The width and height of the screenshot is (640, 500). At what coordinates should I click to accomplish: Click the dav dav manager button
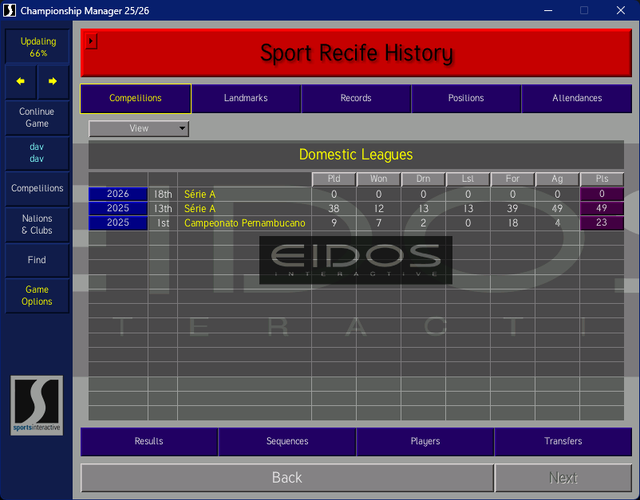(37, 153)
